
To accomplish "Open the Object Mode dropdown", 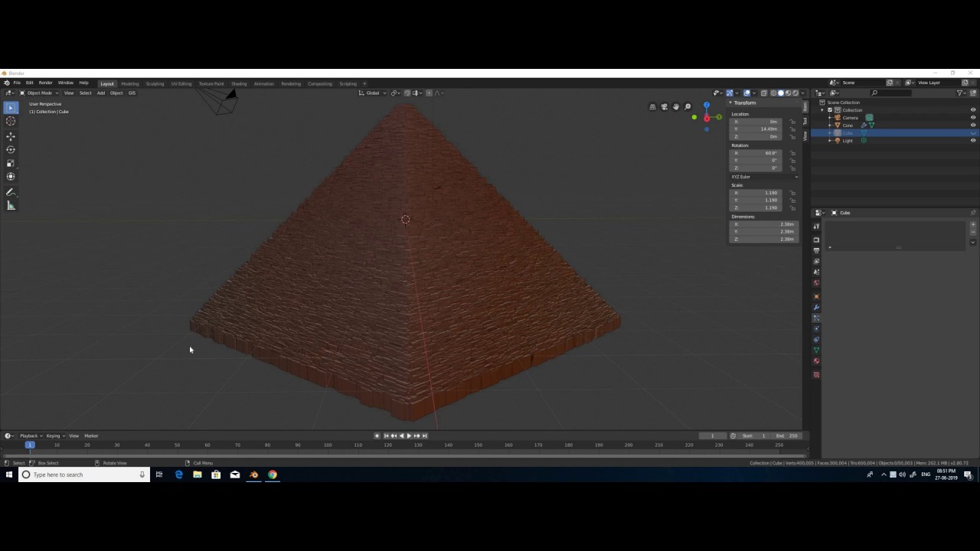I will (x=39, y=93).
